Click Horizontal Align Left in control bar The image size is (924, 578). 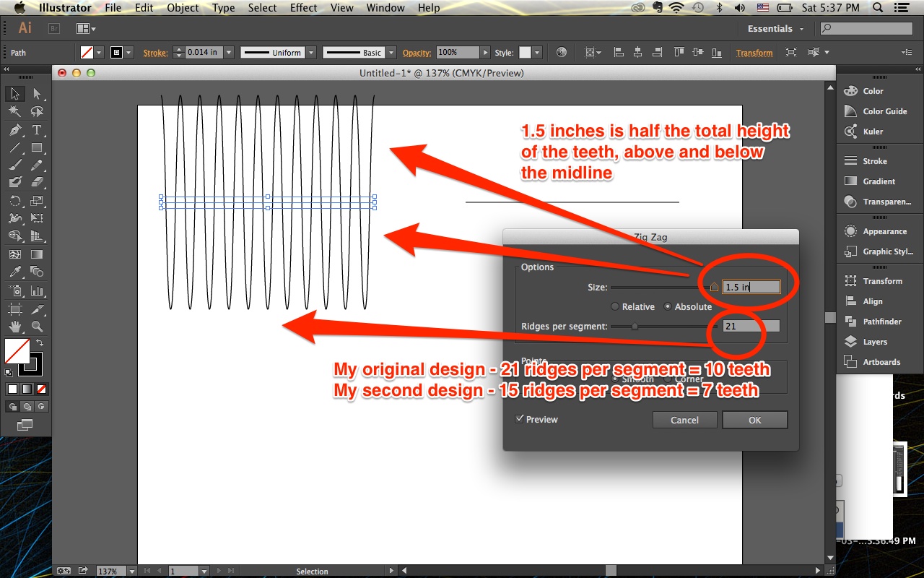[x=619, y=52]
